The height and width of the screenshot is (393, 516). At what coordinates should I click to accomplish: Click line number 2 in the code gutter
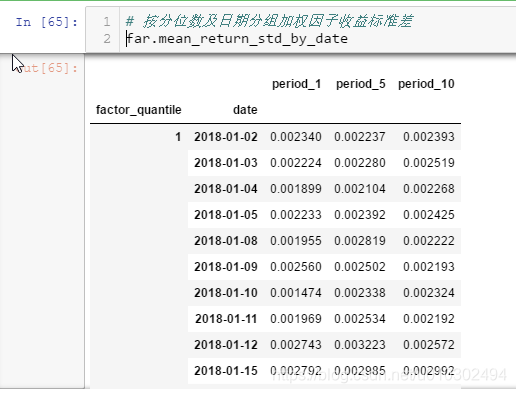click(x=107, y=39)
